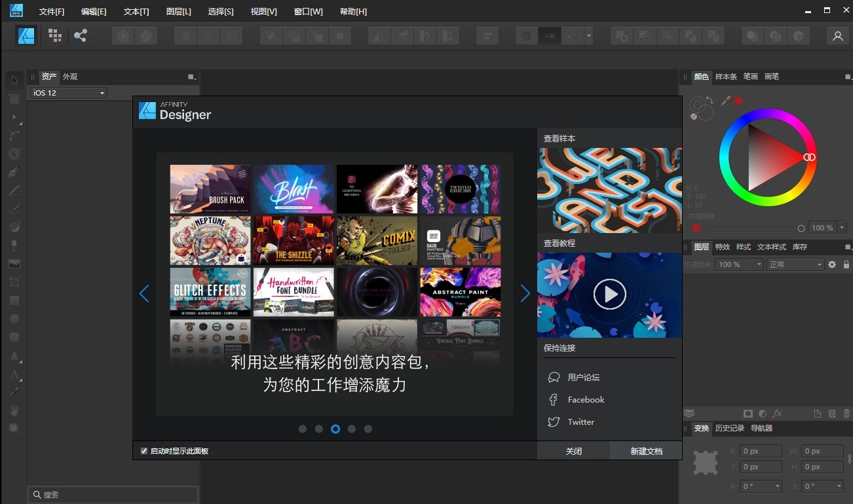Switch to the 历史记录 tab
Image resolution: width=853 pixels, height=504 pixels.
click(x=729, y=428)
